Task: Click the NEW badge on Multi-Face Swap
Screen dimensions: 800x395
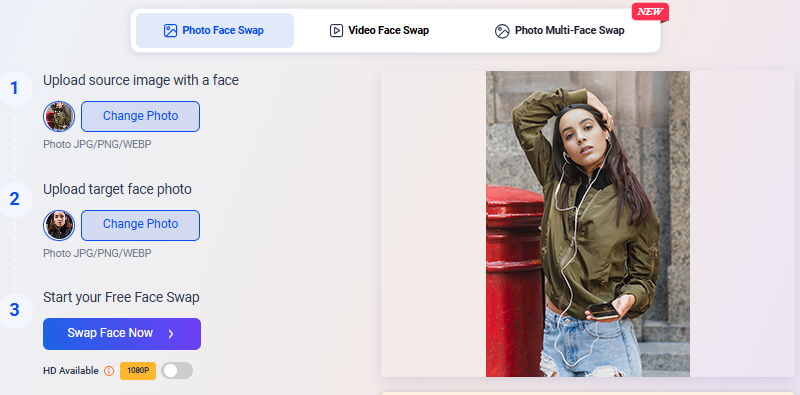Action: 650,12
